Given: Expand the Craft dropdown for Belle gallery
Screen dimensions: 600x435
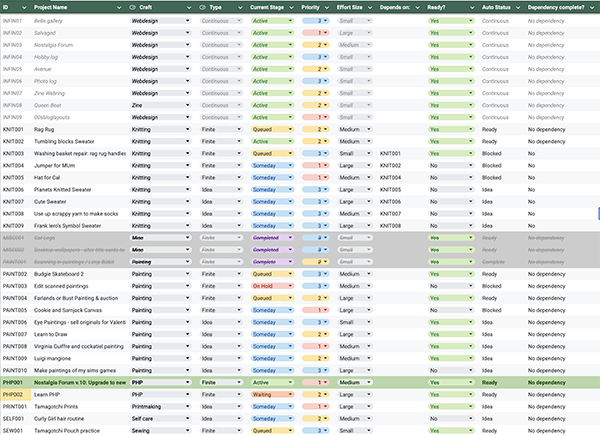Looking at the screenshot, I should pyautogui.click(x=187, y=19).
